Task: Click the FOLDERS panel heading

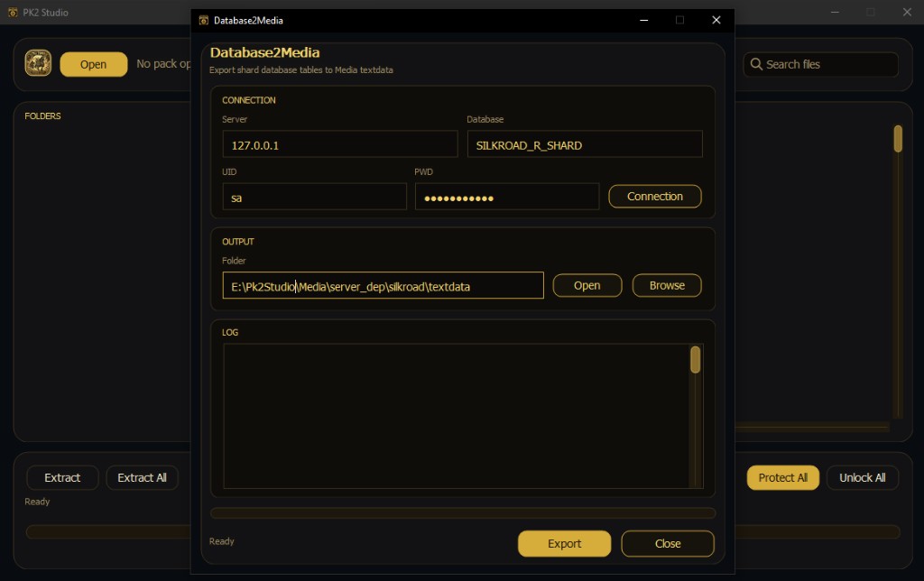Action: (x=42, y=116)
